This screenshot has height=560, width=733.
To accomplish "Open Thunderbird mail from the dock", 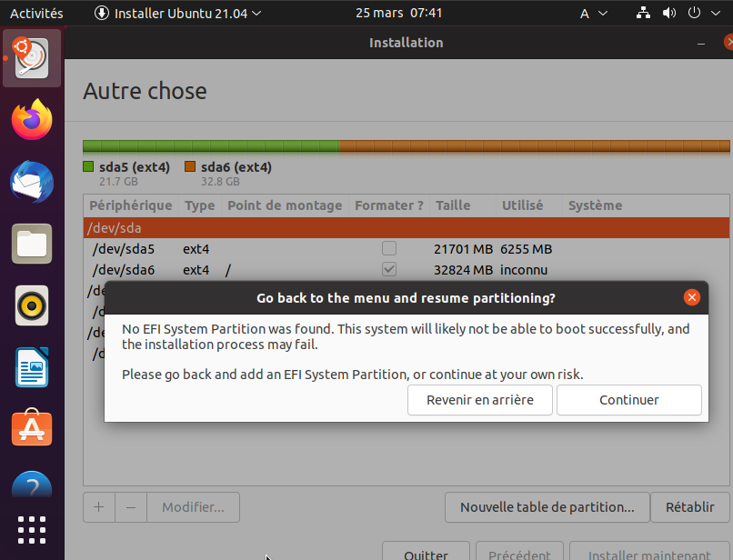I will click(x=32, y=182).
